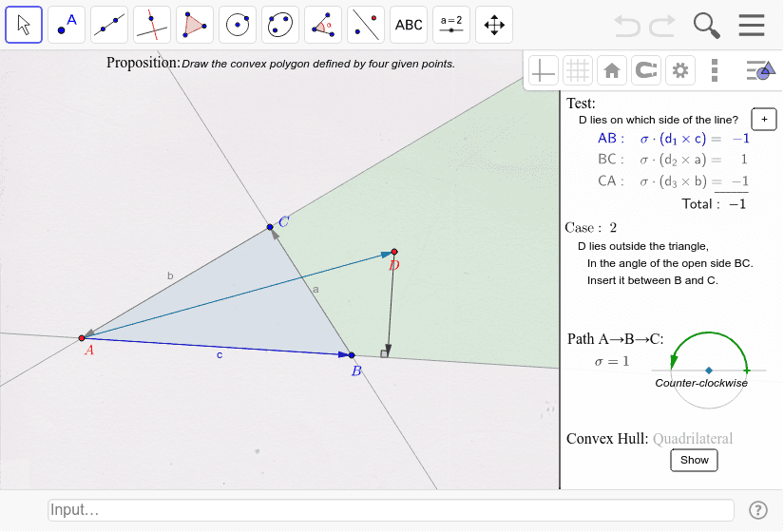The width and height of the screenshot is (784, 532).
Task: Click the blue diamond on orientation slider
Action: click(709, 370)
